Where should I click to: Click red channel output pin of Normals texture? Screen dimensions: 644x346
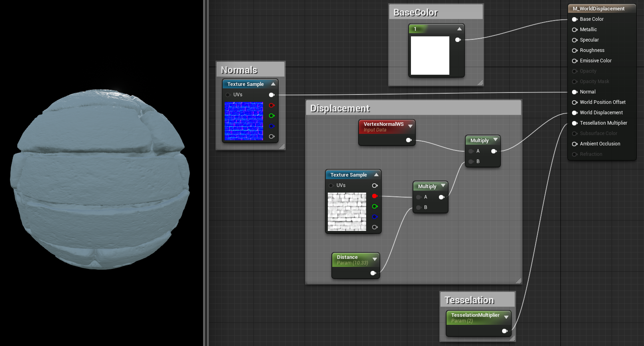pyautogui.click(x=271, y=105)
